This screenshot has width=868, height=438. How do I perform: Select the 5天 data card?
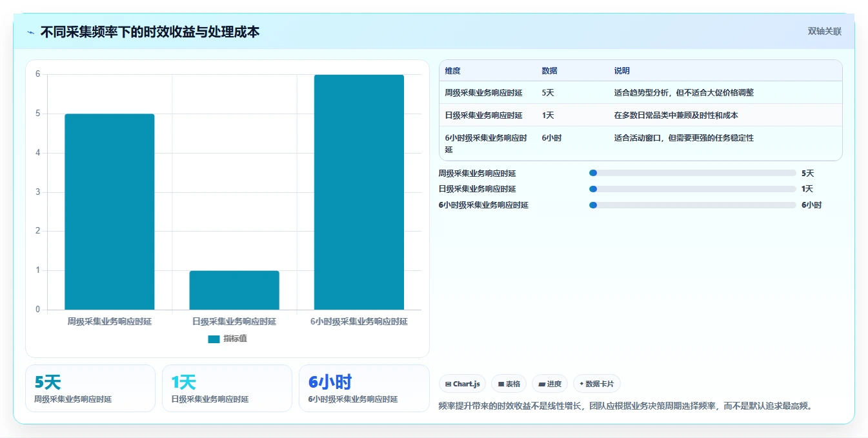click(90, 388)
